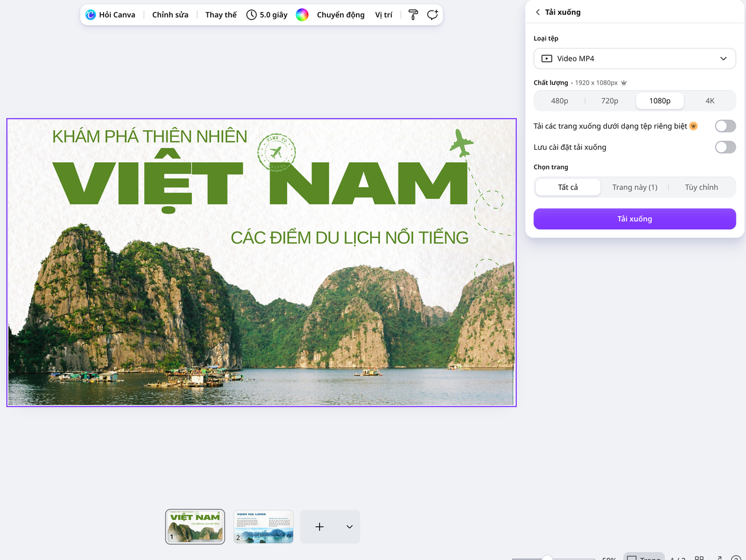Select page 2 thumbnail Vịnh Hạ Long
Viewport: 746px width, 560px height.
pyautogui.click(x=263, y=526)
